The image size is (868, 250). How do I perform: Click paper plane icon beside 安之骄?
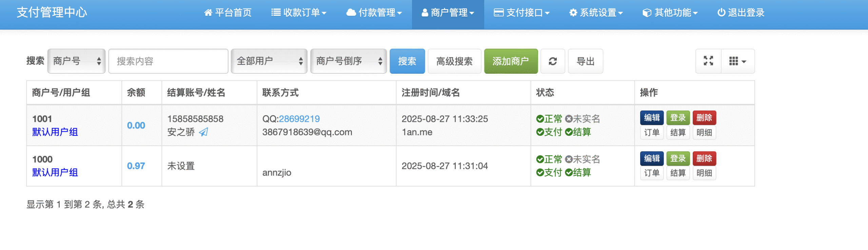click(x=203, y=132)
